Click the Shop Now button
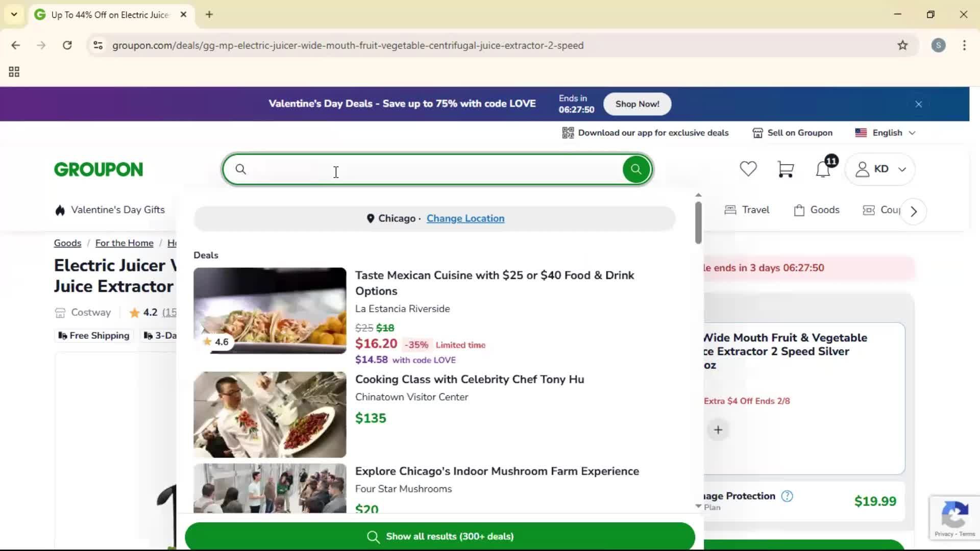980x551 pixels. pos(637,104)
